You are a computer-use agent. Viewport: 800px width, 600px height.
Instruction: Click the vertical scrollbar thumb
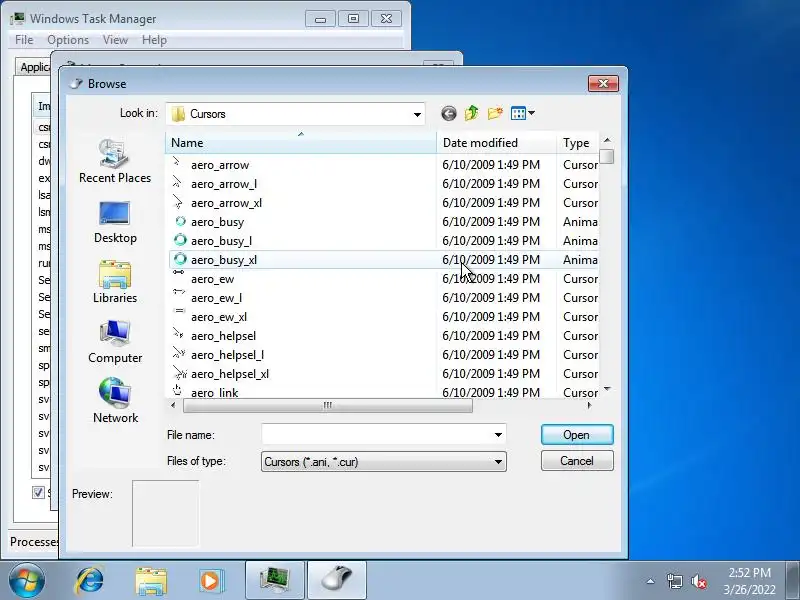click(607, 156)
